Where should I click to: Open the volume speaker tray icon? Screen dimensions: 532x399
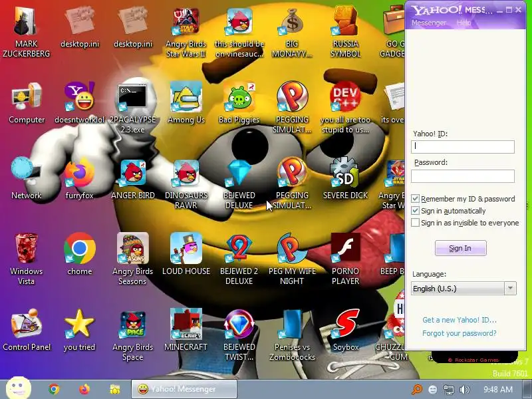(464, 390)
